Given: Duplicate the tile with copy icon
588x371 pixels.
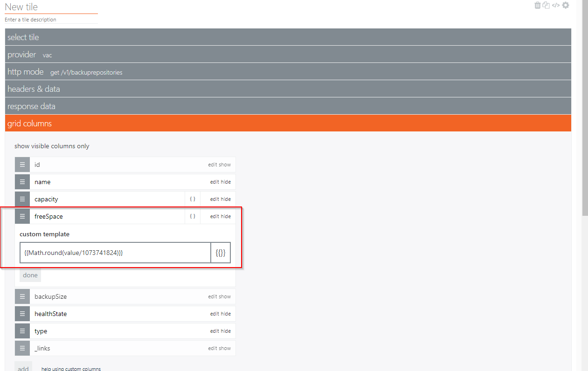Looking at the screenshot, I should point(546,5).
